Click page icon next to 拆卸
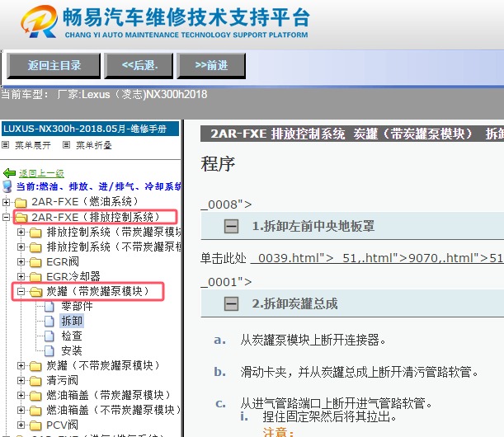 pyautogui.click(x=49, y=321)
